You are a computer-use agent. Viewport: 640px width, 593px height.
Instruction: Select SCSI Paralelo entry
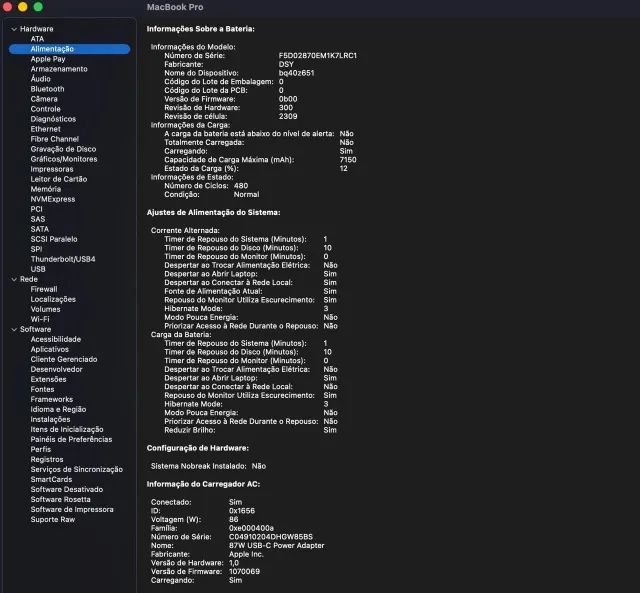tap(54, 239)
